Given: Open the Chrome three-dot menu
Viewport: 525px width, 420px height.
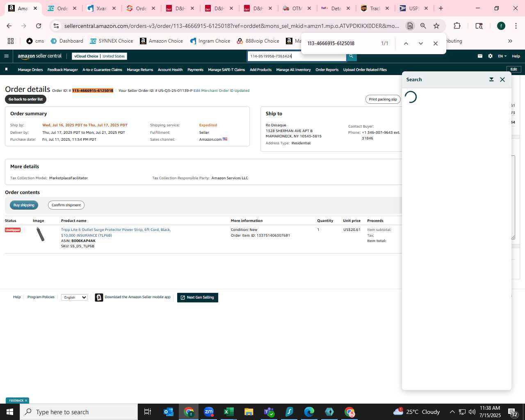Looking at the screenshot, I should (516, 26).
